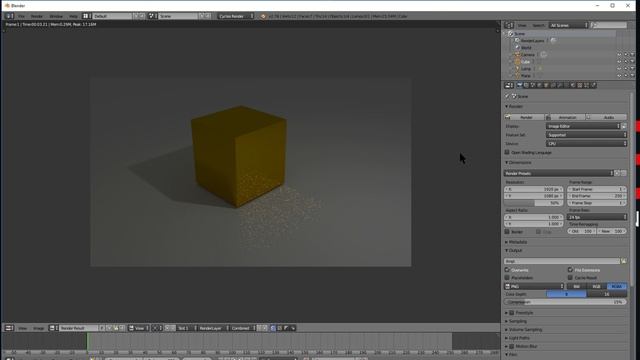Screen dimensions: 640x360
Task: Toggle Cube visibility eye icon
Action: [x=619, y=62]
